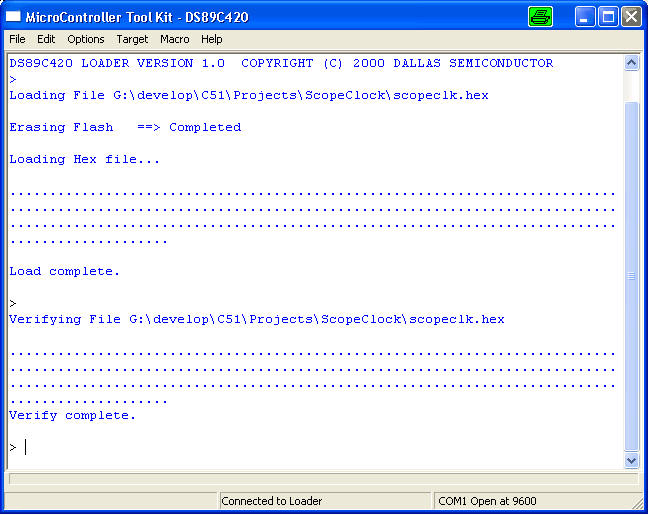The image size is (648, 514).
Task: Click the scroll up arrow of terminal
Action: click(x=631, y=62)
